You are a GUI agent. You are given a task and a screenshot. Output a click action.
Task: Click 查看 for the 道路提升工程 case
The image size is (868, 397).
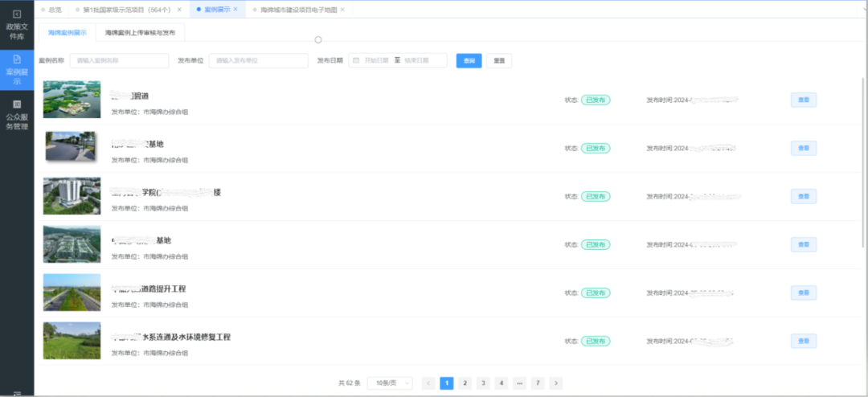coord(803,293)
